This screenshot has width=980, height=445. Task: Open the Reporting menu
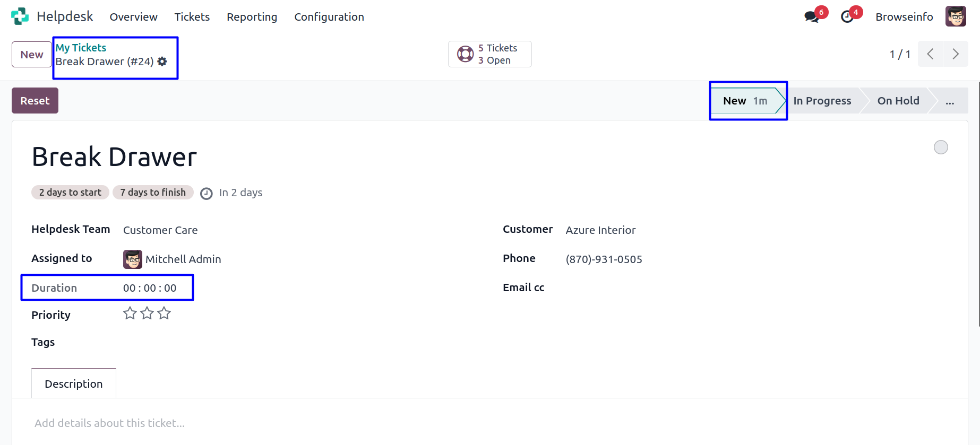coord(252,17)
